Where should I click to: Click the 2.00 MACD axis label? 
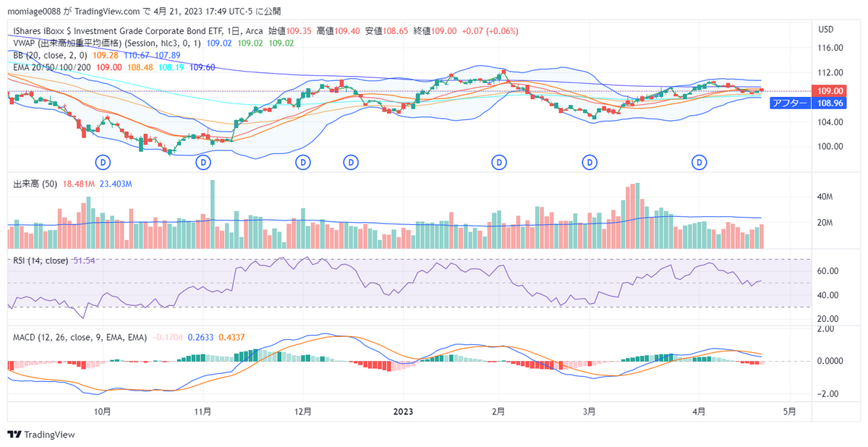(825, 329)
